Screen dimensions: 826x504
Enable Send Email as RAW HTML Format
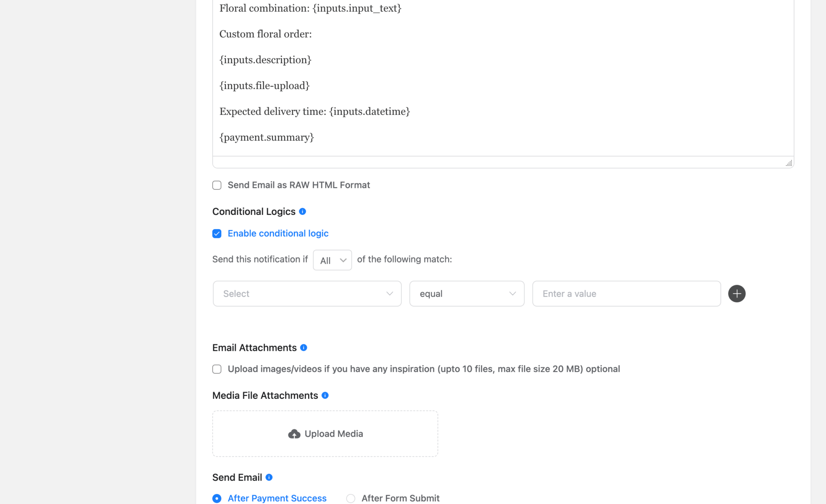[x=217, y=185]
